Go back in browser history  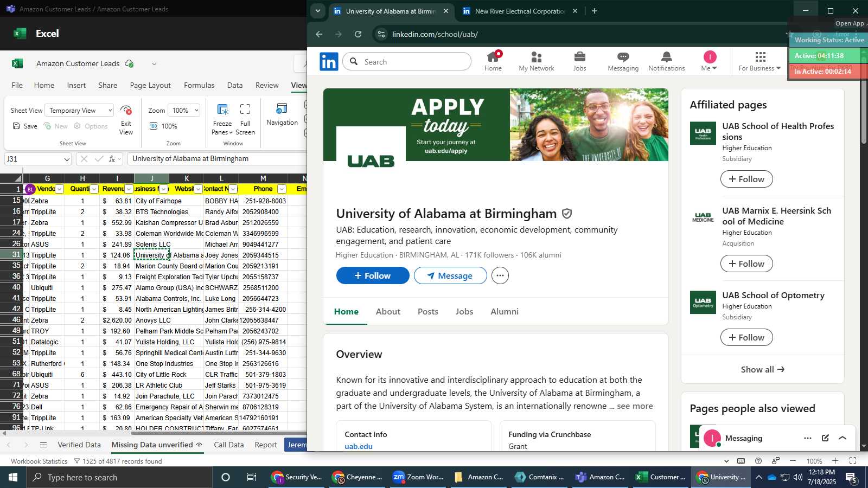(319, 34)
